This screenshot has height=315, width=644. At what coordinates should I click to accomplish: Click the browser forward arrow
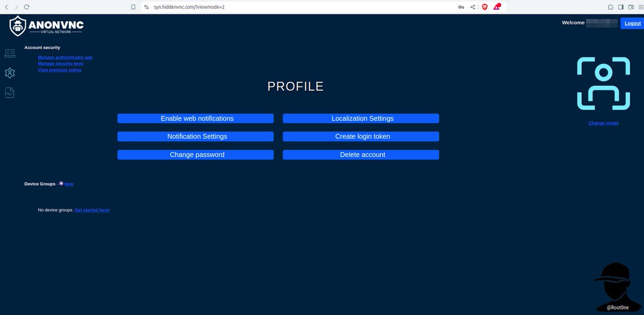coord(16,7)
